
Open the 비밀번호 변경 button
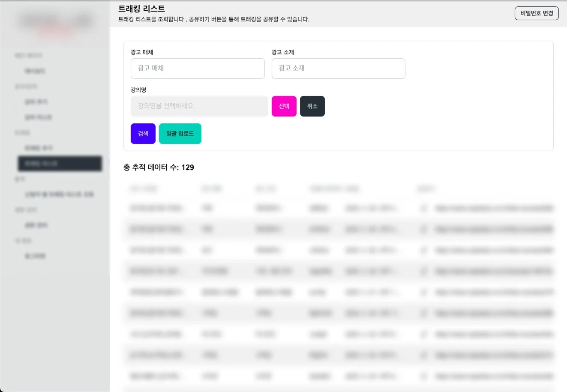(x=537, y=13)
